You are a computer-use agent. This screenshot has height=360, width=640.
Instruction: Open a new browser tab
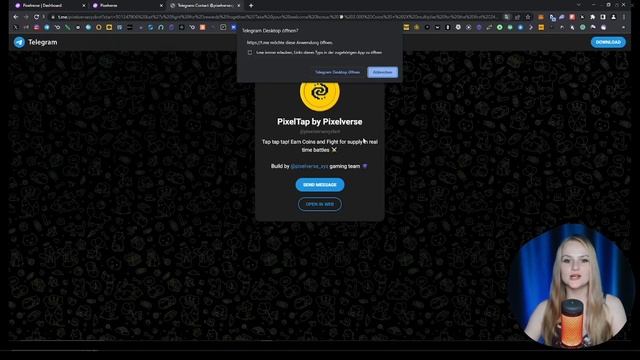point(251,6)
